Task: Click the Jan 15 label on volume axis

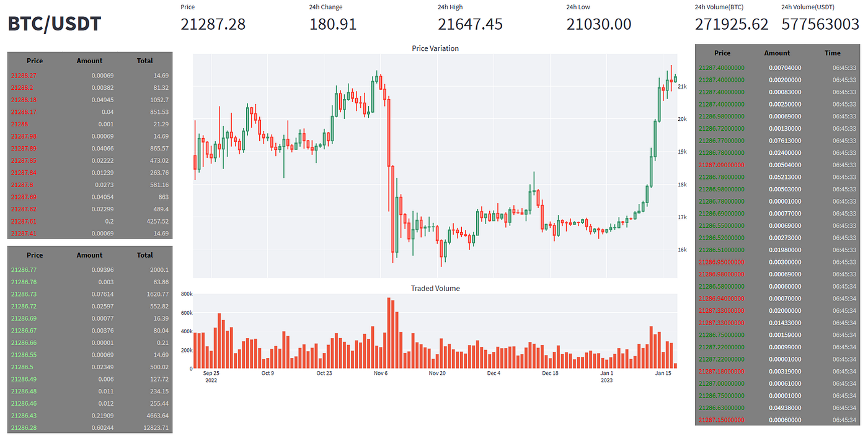Action: [x=663, y=373]
